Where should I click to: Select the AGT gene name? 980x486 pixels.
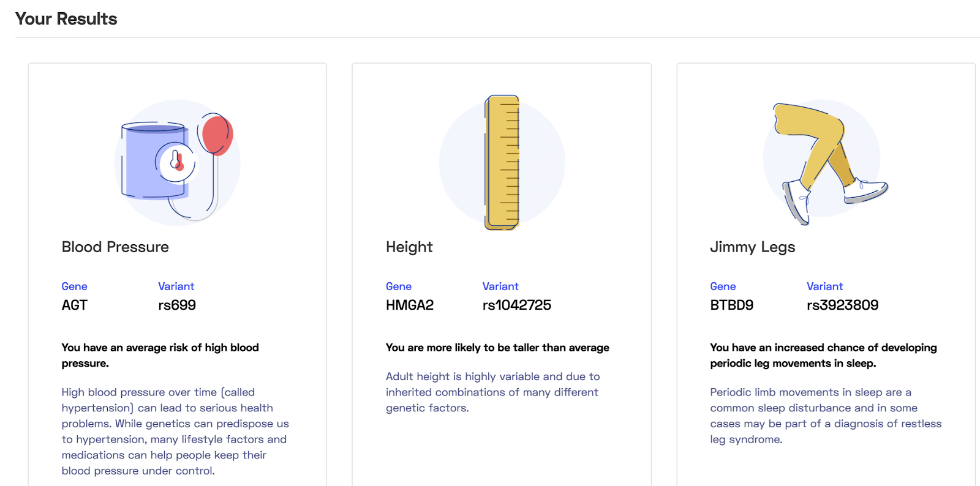click(75, 305)
